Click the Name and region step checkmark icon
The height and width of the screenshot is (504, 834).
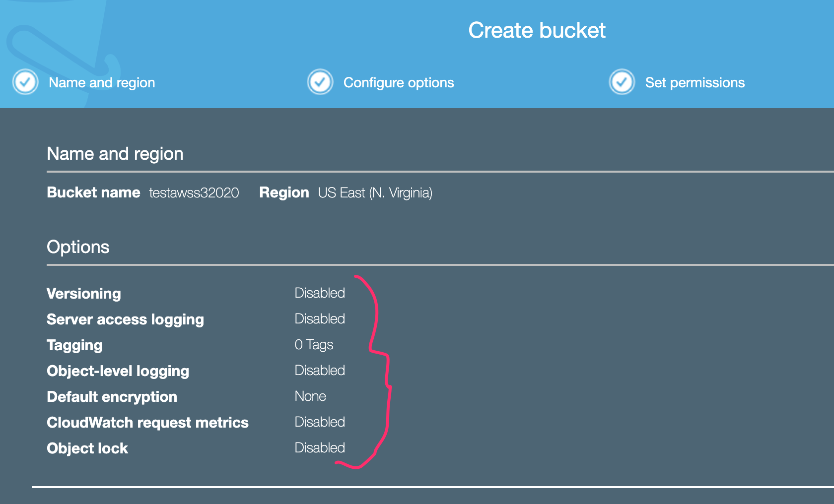point(25,82)
